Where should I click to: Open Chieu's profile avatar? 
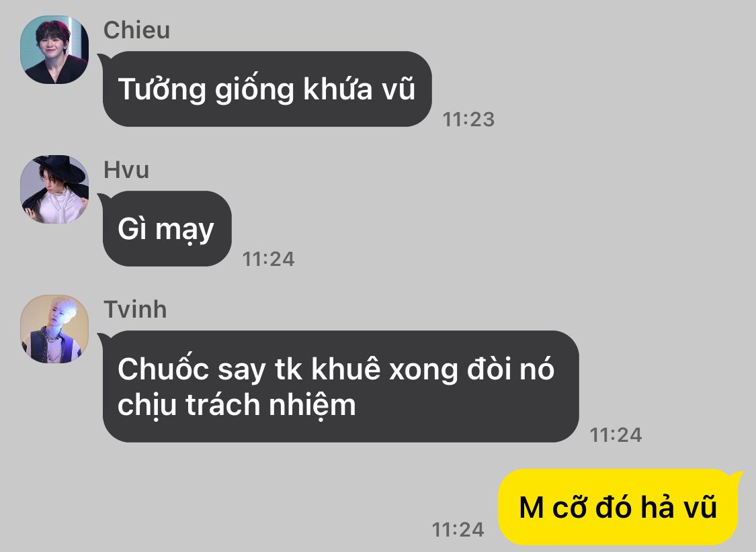[54, 50]
